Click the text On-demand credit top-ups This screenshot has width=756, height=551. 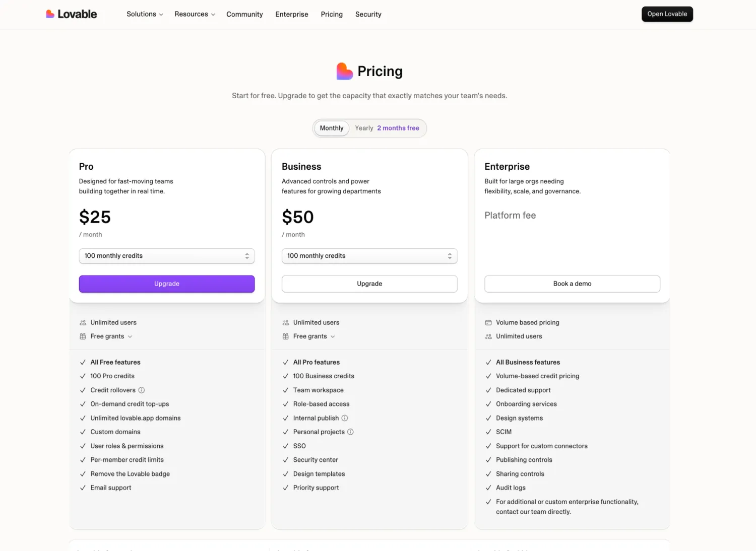[130, 404]
